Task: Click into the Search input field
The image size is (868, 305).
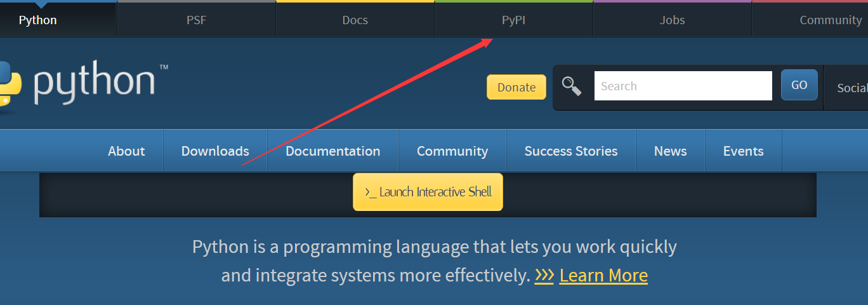Action: 683,86
